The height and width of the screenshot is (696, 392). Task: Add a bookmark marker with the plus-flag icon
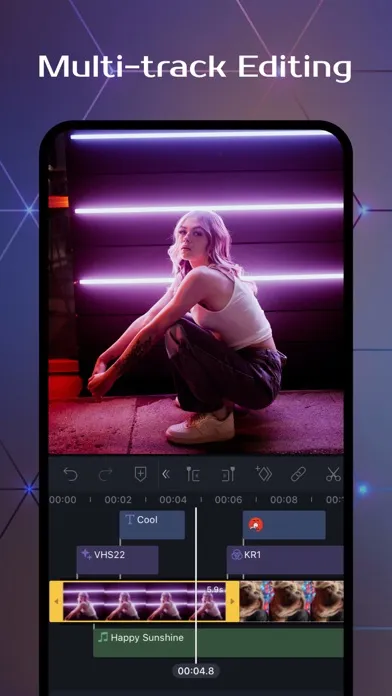(x=140, y=474)
